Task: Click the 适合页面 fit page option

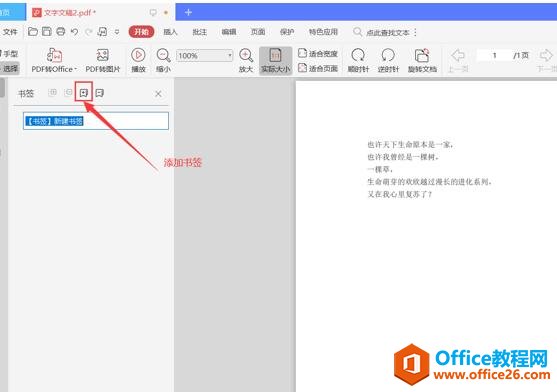Action: click(x=318, y=68)
